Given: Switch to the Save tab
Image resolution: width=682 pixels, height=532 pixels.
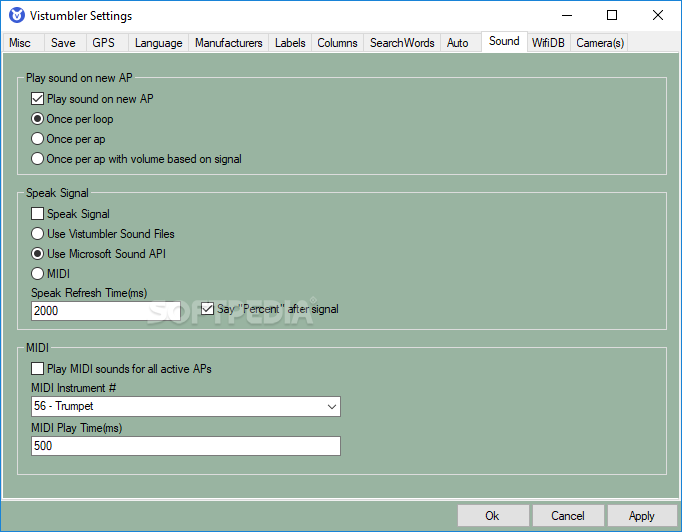Looking at the screenshot, I should (x=64, y=43).
